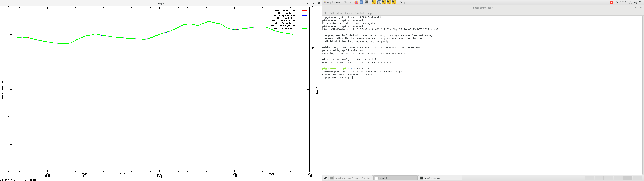Switch to the Gnuplot taskbar entry

[x=395, y=178]
